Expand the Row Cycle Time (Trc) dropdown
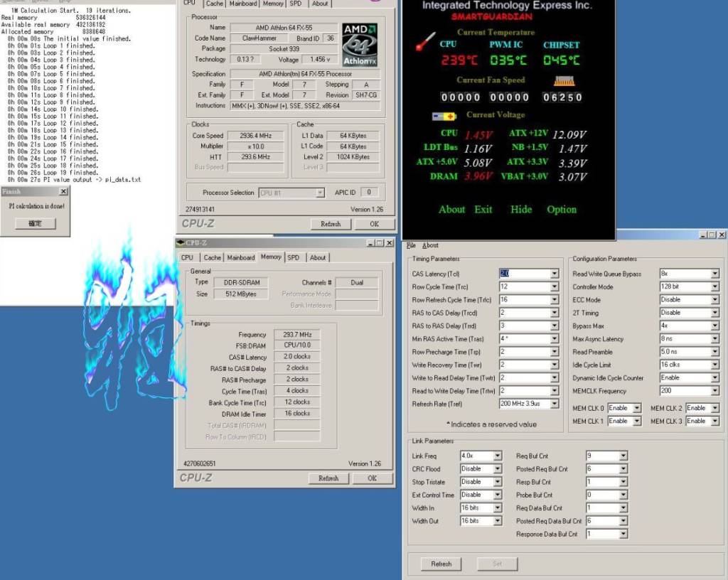The width and height of the screenshot is (728, 580). [555, 286]
